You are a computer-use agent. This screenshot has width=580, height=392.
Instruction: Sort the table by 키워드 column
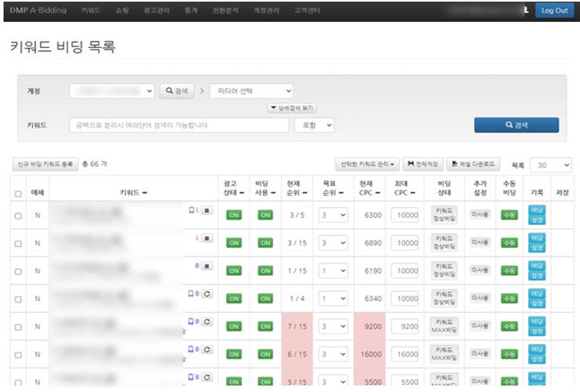[x=133, y=193]
